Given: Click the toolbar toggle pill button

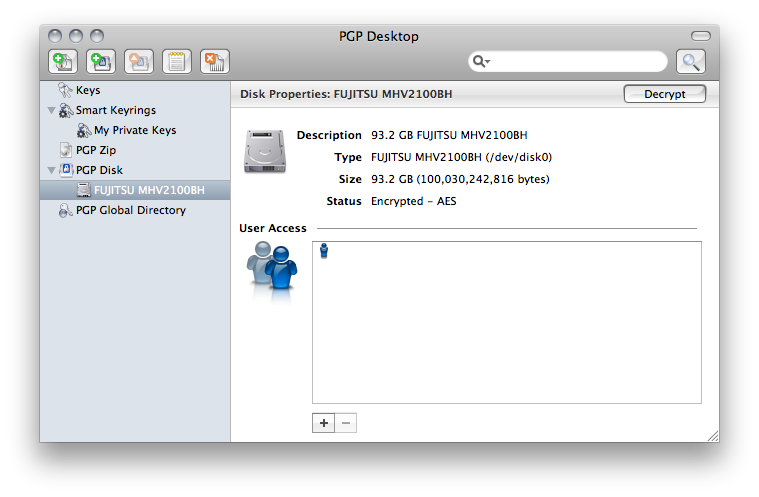Looking at the screenshot, I should pyautogui.click(x=700, y=36).
